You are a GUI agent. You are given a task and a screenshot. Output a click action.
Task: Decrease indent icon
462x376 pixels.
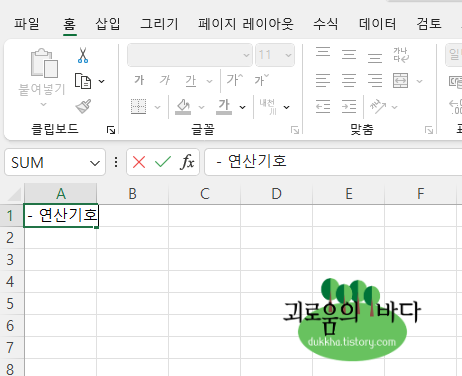tap(323, 107)
